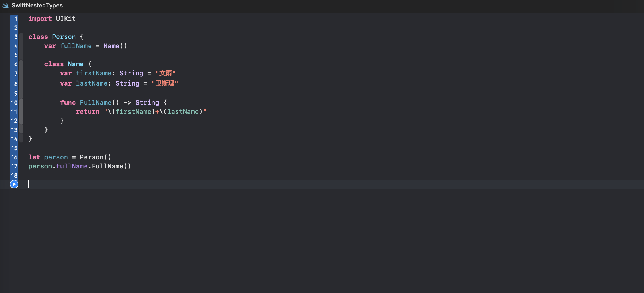Click the Person class name declaration
This screenshot has width=644, height=293.
coord(64,37)
